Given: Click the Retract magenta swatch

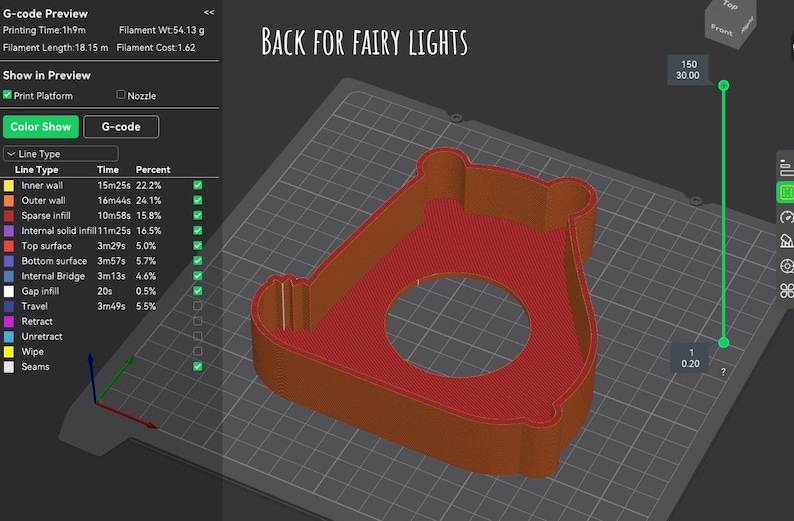Looking at the screenshot, I should pyautogui.click(x=9, y=322).
